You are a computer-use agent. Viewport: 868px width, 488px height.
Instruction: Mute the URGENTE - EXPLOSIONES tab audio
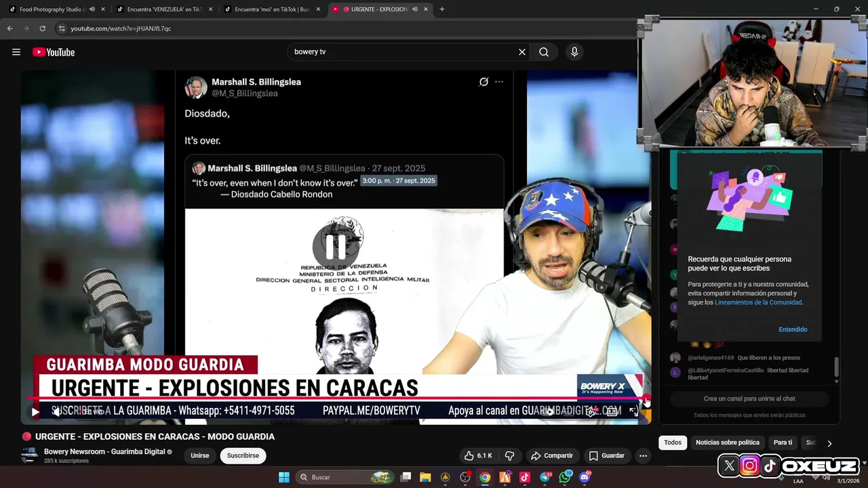click(414, 9)
